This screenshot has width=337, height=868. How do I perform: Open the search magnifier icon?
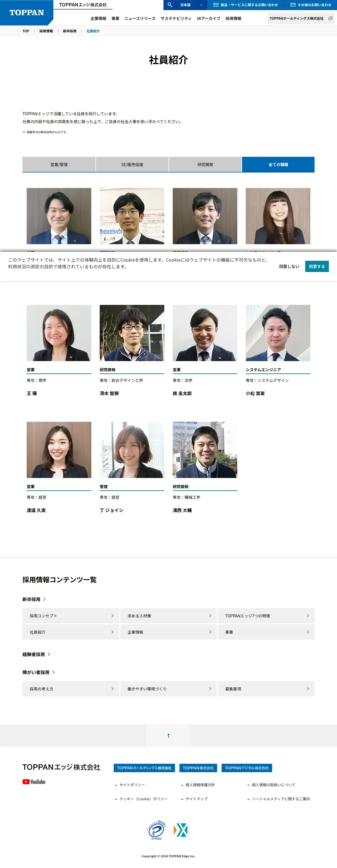tap(170, 5)
